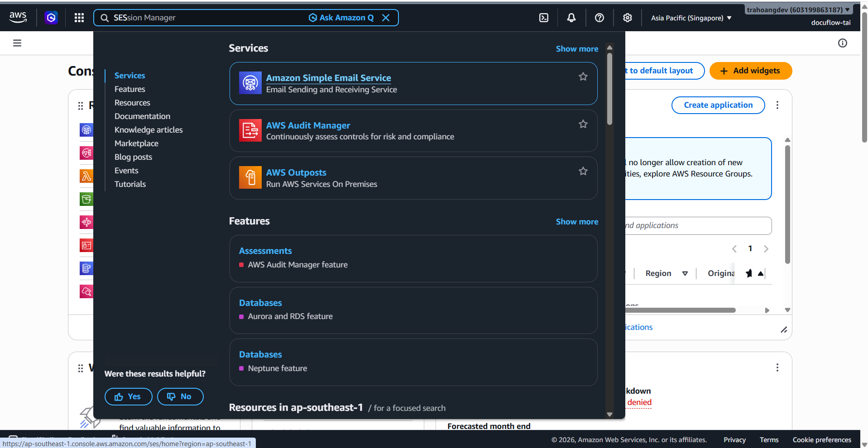The width and height of the screenshot is (868, 448).
Task: Expand the trahoangdev account menu
Action: click(798, 10)
